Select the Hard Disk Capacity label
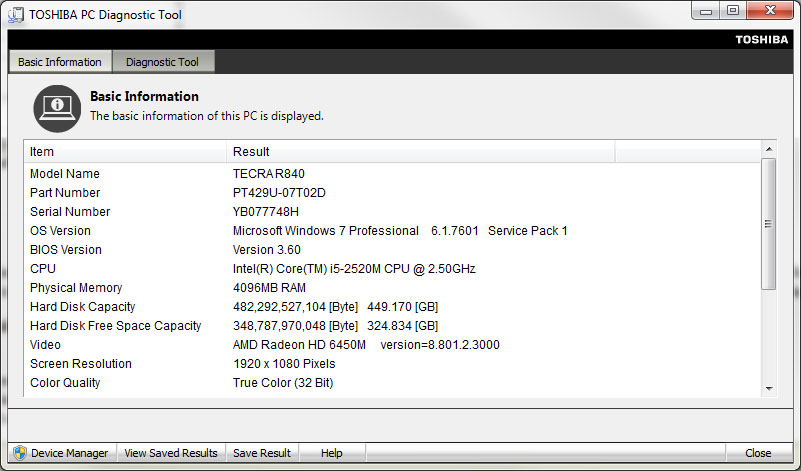This screenshot has width=801, height=471. tap(83, 307)
